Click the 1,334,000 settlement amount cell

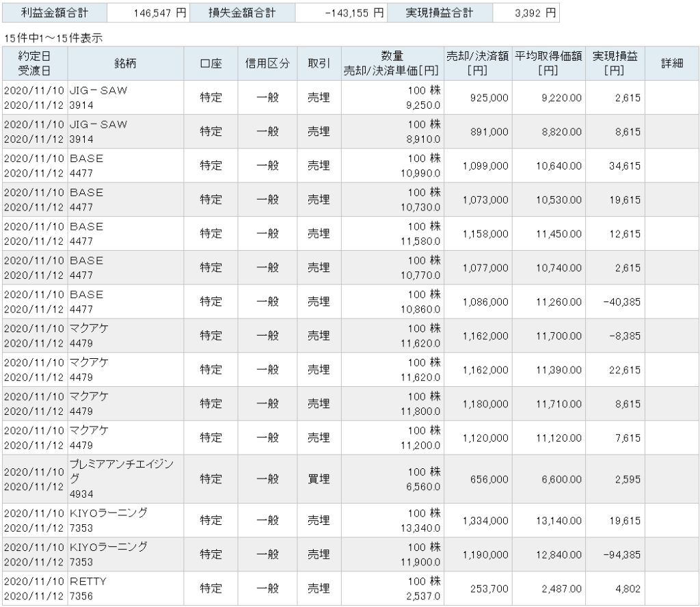[x=478, y=520]
